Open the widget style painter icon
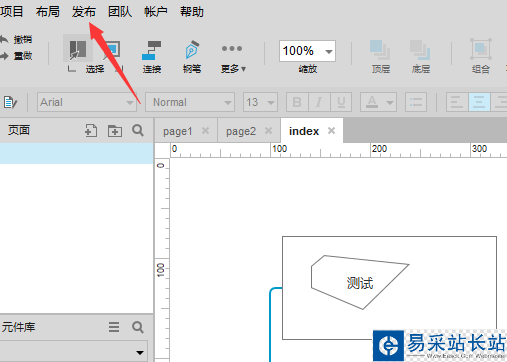This screenshot has width=507, height=362. [10, 102]
